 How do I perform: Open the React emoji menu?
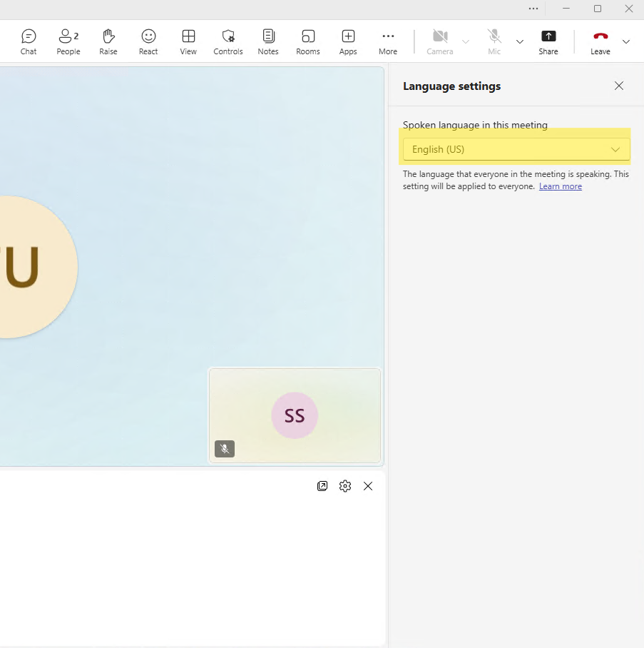pos(148,41)
